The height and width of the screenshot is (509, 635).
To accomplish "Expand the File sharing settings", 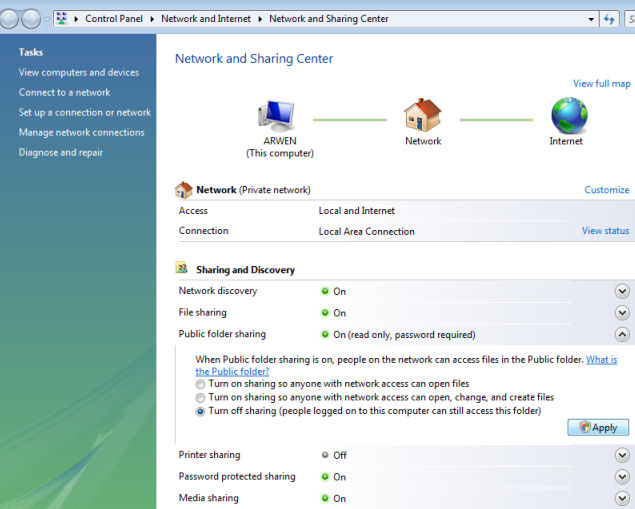I will pos(622,313).
